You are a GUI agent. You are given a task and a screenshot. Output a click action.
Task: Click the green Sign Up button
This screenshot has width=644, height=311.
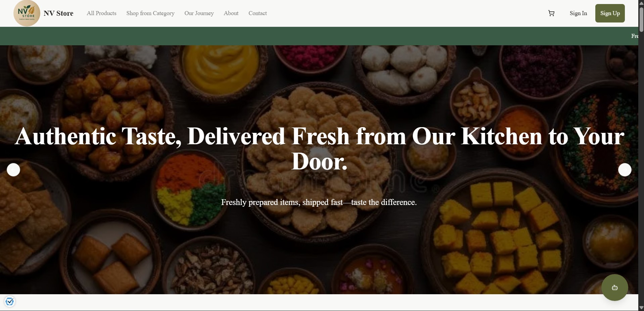click(610, 13)
